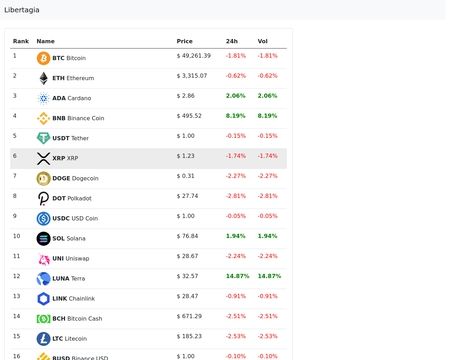Select the Solana dark round logo
The image size is (450, 360).
pos(43,239)
